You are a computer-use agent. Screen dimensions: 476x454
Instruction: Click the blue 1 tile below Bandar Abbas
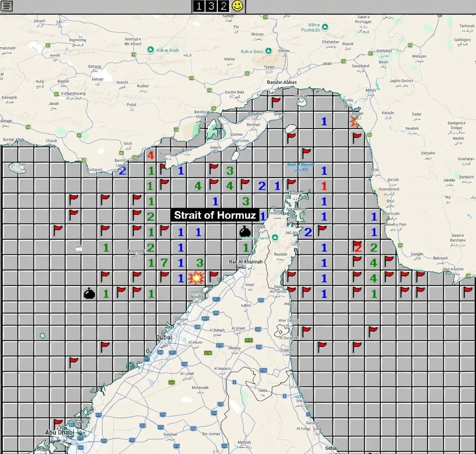pos(324,121)
